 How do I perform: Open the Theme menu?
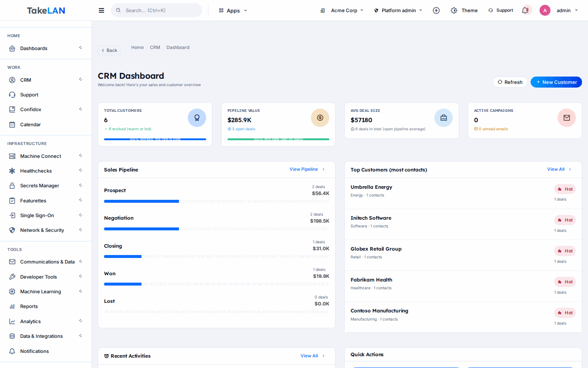[464, 10]
